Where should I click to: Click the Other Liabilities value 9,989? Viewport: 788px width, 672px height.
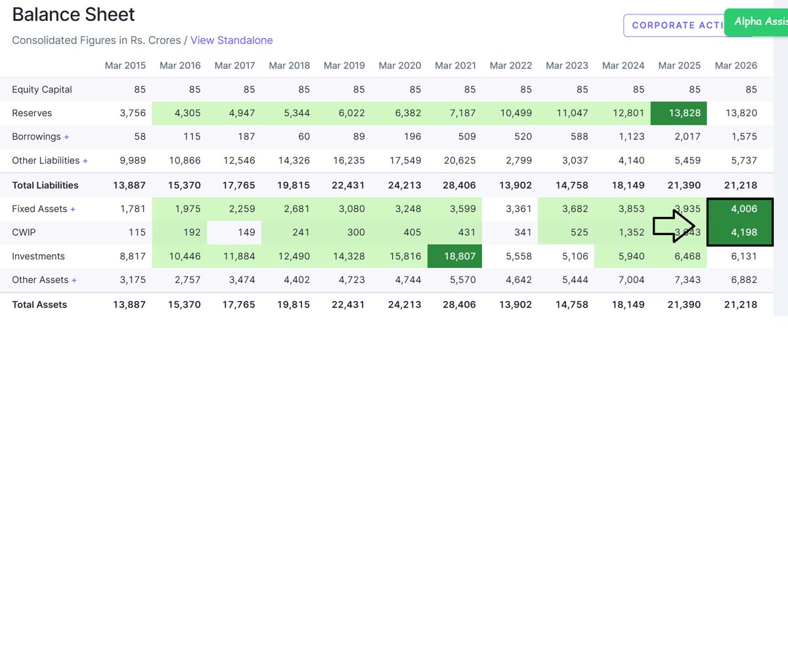(x=133, y=160)
